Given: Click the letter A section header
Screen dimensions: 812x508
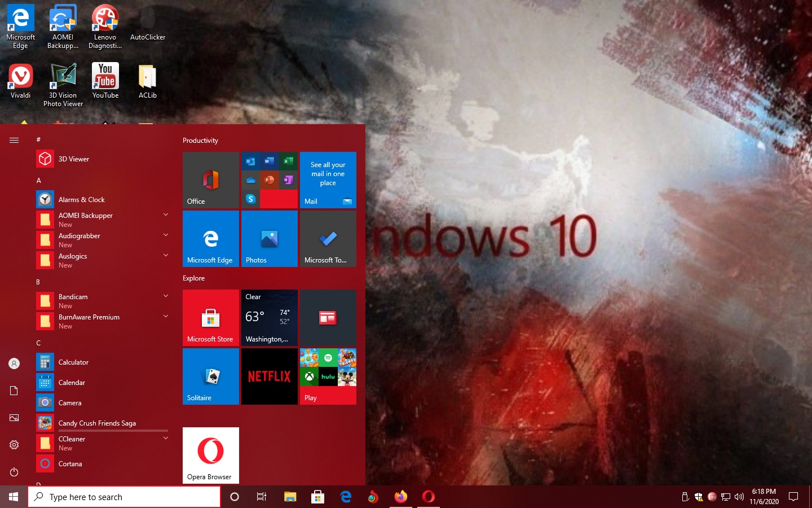Looking at the screenshot, I should point(38,181).
